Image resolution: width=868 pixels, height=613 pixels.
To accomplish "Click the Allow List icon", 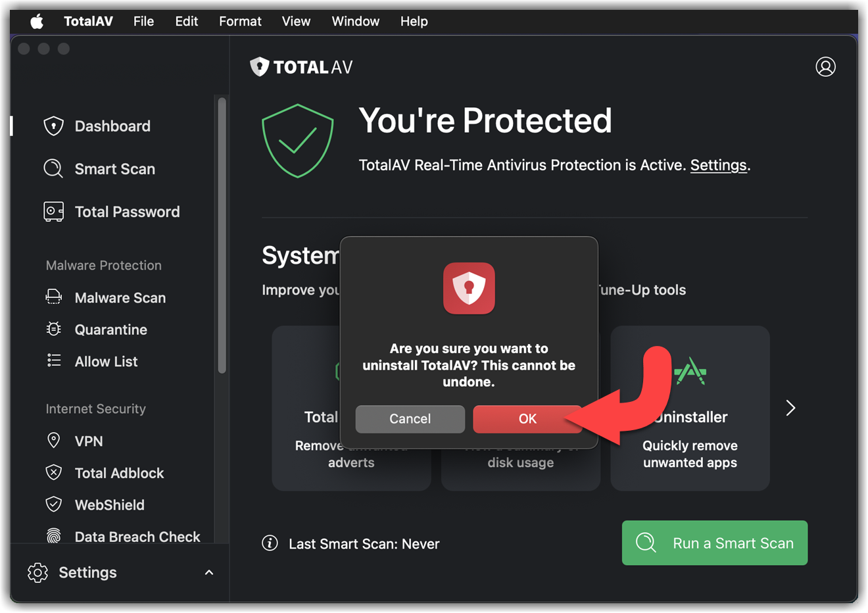I will coord(53,360).
